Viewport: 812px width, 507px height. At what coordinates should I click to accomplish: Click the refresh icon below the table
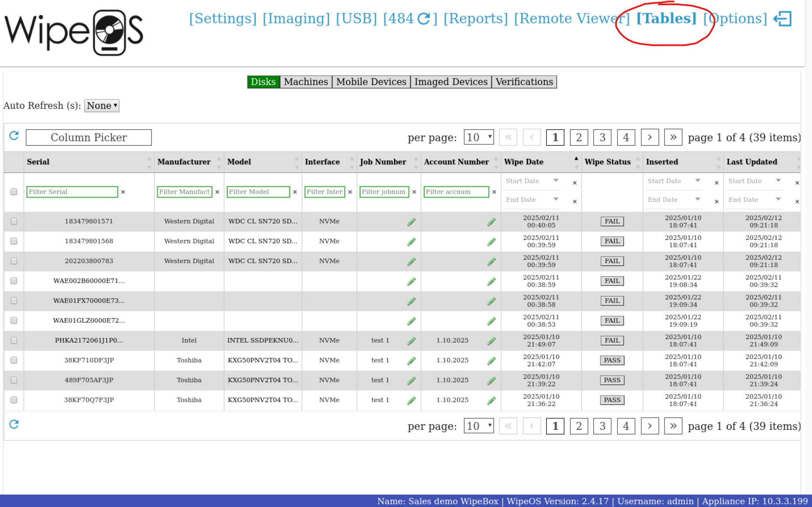(14, 424)
